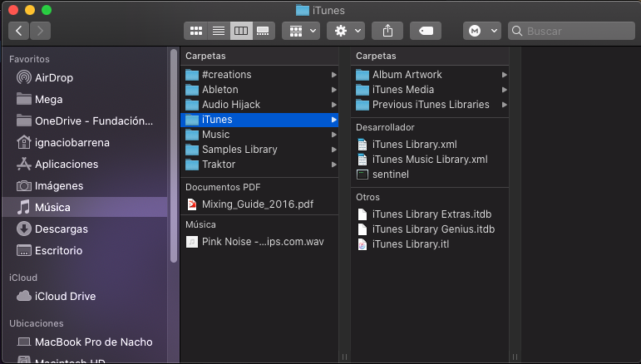Switch to gallery view
Screen dimensions: 641x364
[x=264, y=31]
